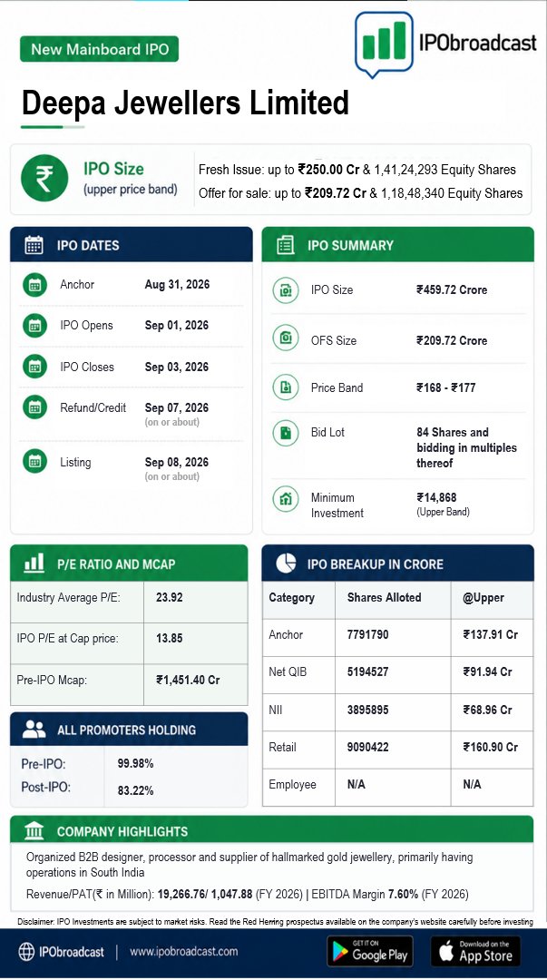547x980 pixels.
Task: Click NII amount ₹68.96 Cr
Action: [488, 710]
